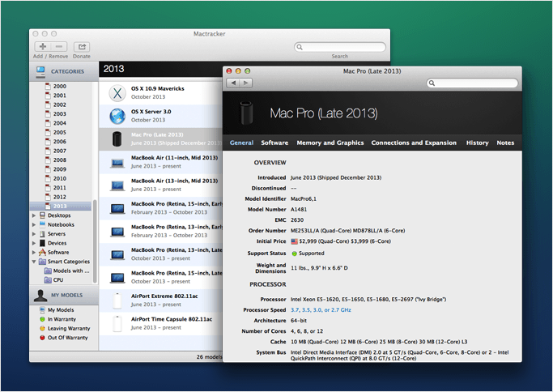
Task: Expand the Software disclosure triangle
Action: tap(34, 252)
